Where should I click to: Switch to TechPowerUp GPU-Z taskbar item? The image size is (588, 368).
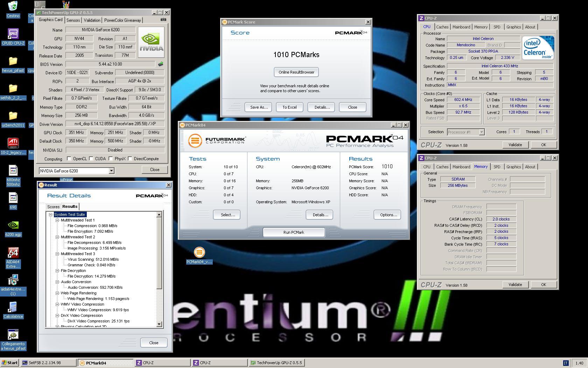[276, 363]
